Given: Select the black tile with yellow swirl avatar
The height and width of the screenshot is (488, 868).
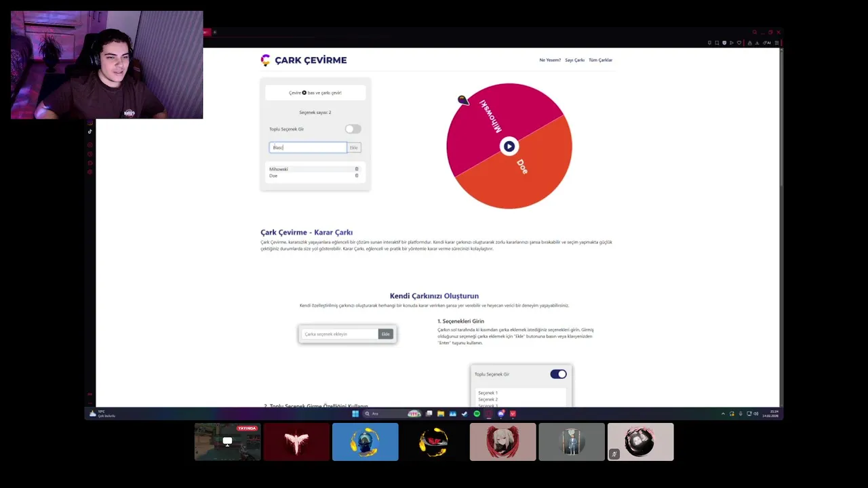Looking at the screenshot, I should [x=434, y=442].
